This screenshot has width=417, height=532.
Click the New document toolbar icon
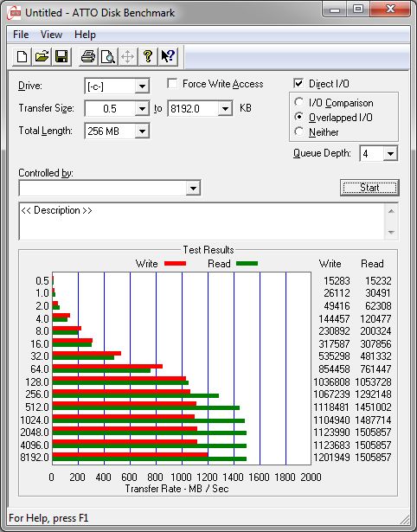click(22, 56)
